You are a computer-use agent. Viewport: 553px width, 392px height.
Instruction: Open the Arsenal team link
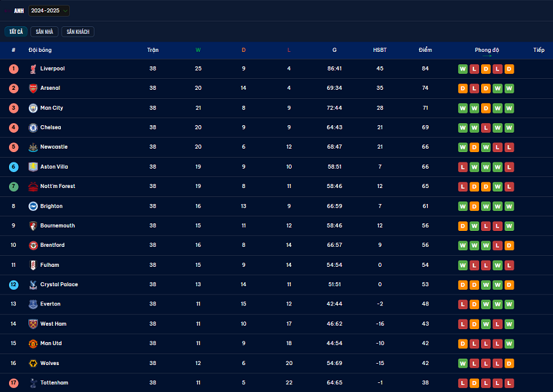(x=50, y=88)
